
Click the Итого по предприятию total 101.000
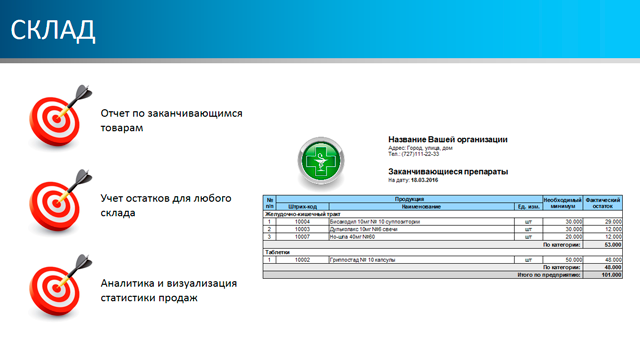611,275
